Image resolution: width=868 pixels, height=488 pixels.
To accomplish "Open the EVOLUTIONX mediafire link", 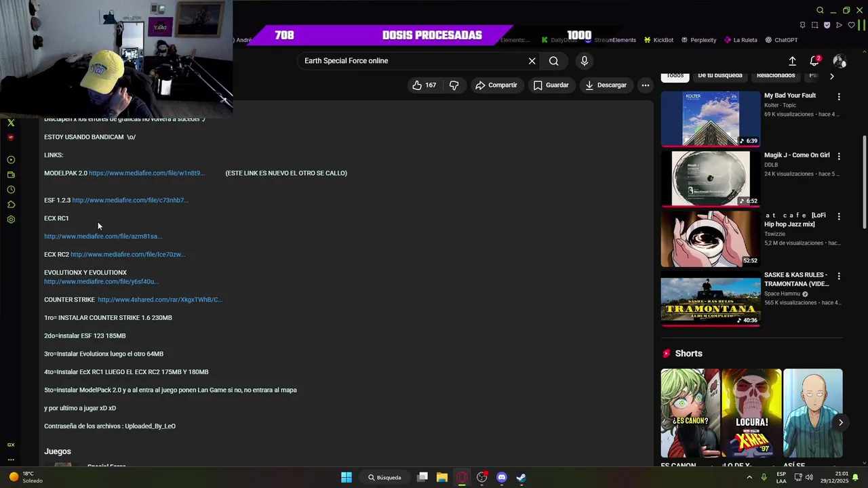I will coord(101,282).
